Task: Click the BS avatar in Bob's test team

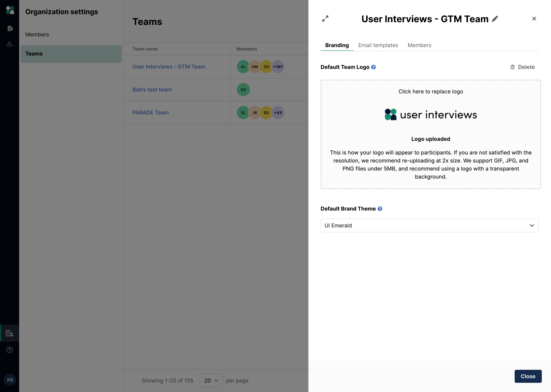Action: [x=243, y=90]
